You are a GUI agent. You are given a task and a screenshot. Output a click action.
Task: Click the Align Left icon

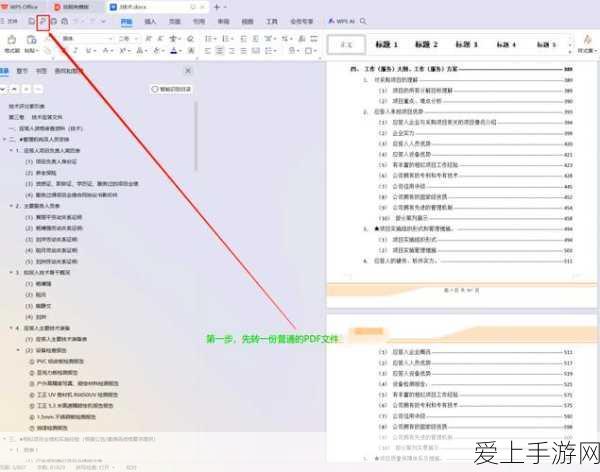tap(207, 51)
